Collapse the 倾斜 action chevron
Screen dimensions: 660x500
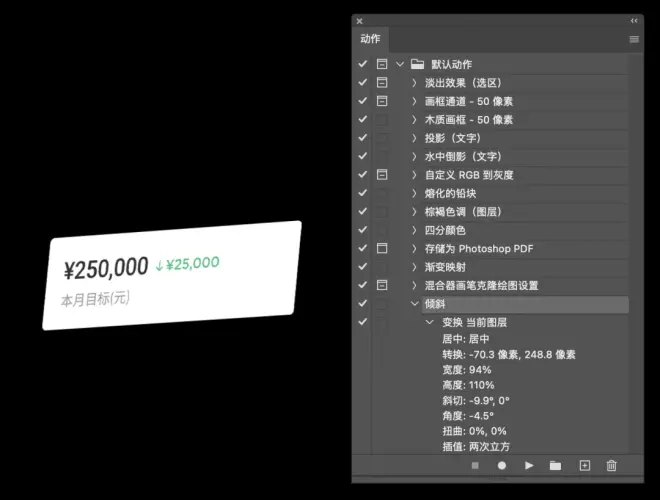click(x=415, y=303)
